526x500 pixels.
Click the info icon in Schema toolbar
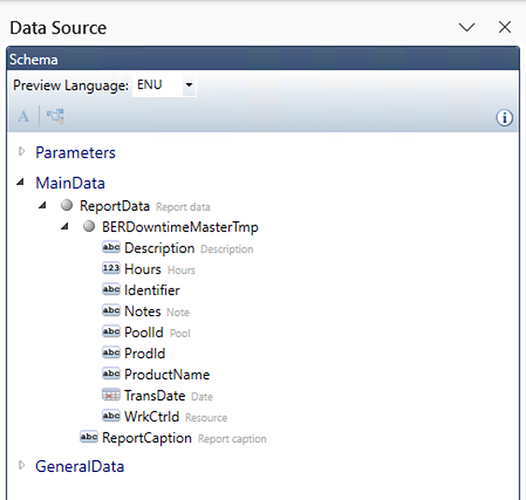504,117
